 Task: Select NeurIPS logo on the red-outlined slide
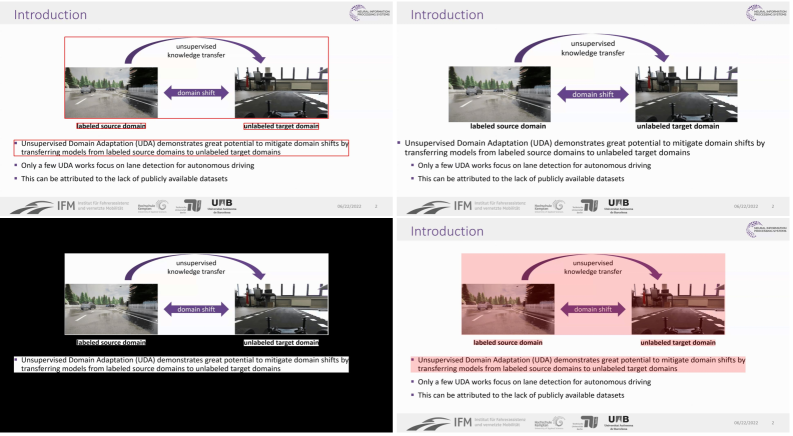(x=370, y=13)
